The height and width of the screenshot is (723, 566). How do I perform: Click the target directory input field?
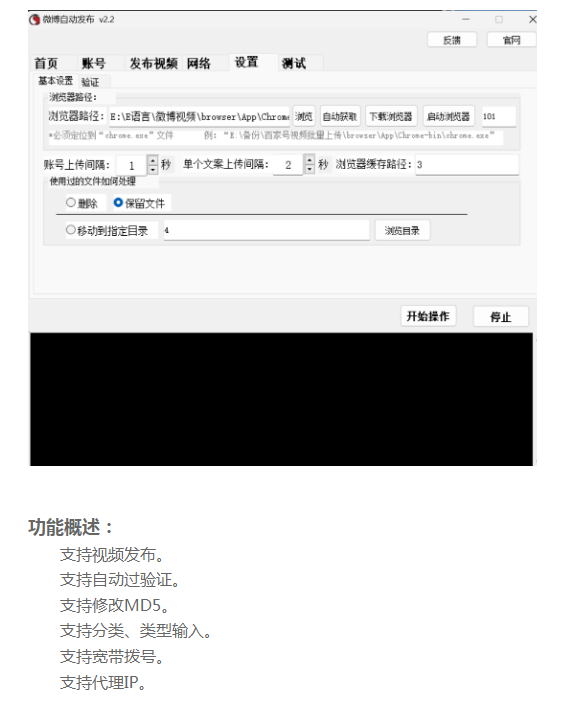(266, 230)
